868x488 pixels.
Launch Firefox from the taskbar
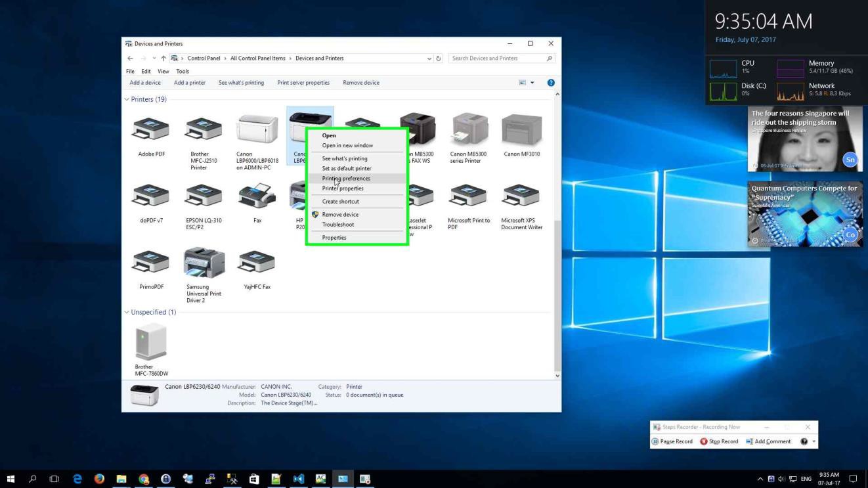[x=99, y=479]
